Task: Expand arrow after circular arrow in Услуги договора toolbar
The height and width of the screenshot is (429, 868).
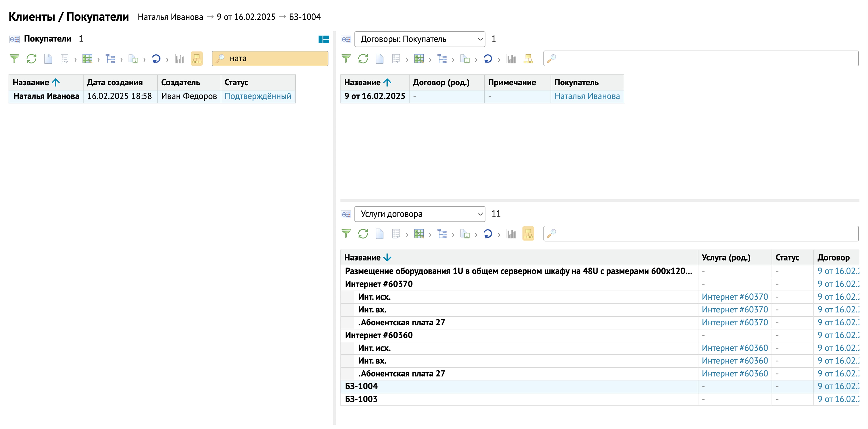Action: coord(499,235)
